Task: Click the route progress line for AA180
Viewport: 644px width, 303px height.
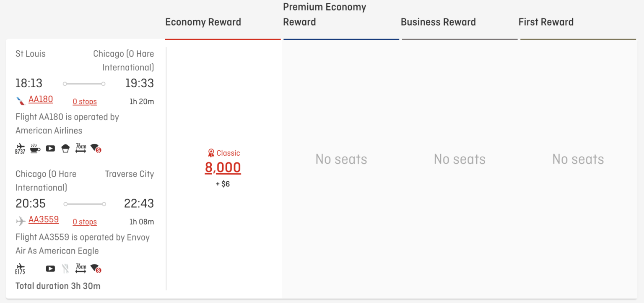Action: pyautogui.click(x=84, y=83)
